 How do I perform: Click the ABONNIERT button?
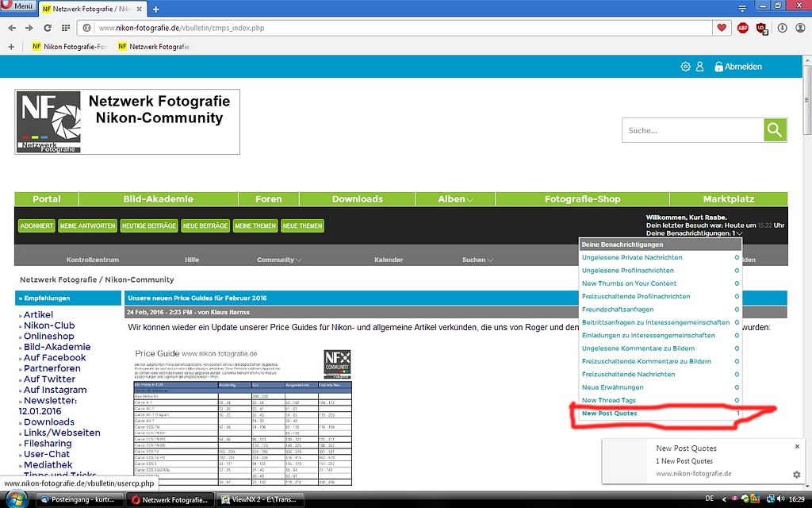[36, 226]
